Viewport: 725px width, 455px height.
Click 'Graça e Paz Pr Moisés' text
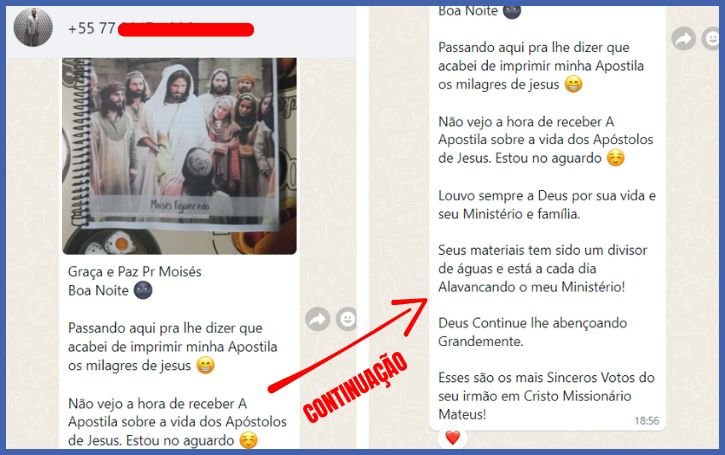(x=135, y=271)
